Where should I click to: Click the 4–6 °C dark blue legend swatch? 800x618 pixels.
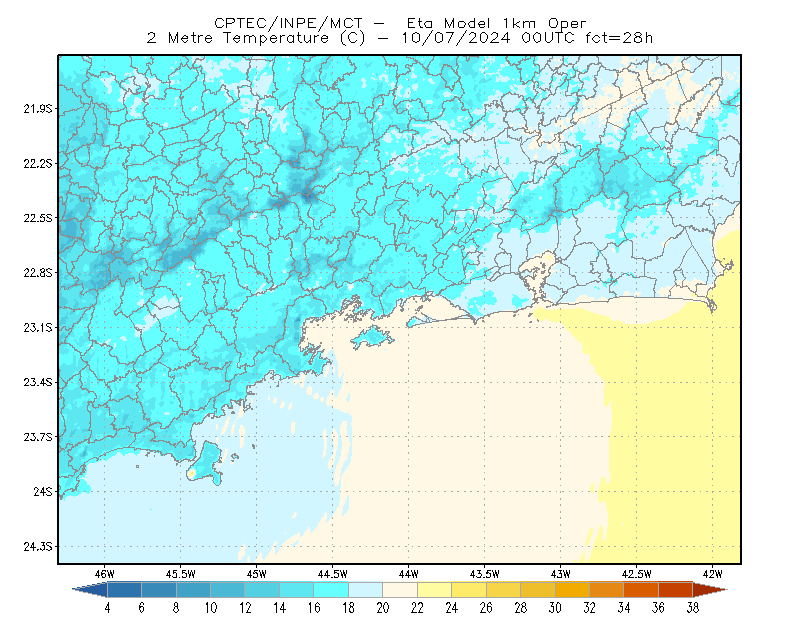point(124,589)
